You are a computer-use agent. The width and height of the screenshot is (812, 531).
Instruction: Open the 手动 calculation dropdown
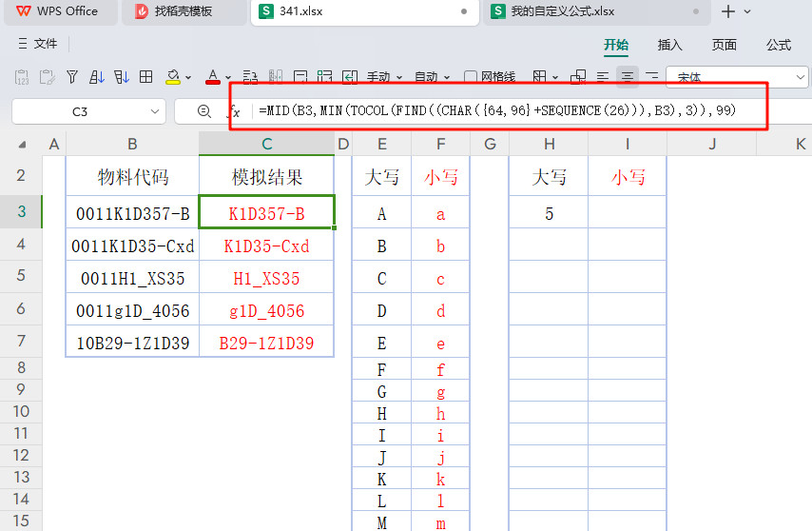[x=384, y=78]
